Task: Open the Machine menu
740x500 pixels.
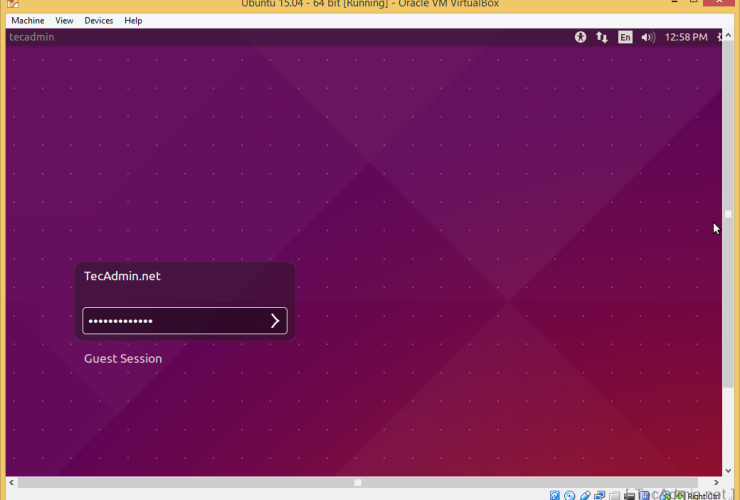Action: coord(27,20)
